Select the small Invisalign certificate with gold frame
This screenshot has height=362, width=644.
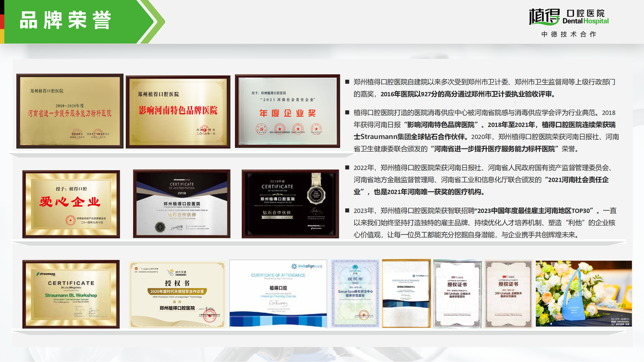coord(406,293)
